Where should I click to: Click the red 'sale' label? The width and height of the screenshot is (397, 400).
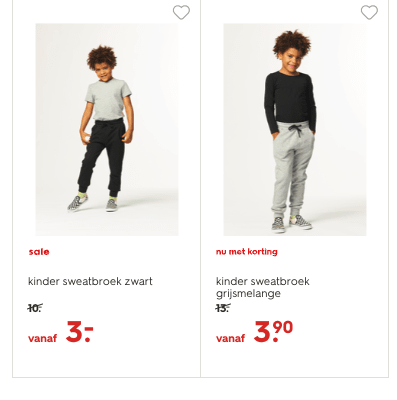tap(39, 252)
